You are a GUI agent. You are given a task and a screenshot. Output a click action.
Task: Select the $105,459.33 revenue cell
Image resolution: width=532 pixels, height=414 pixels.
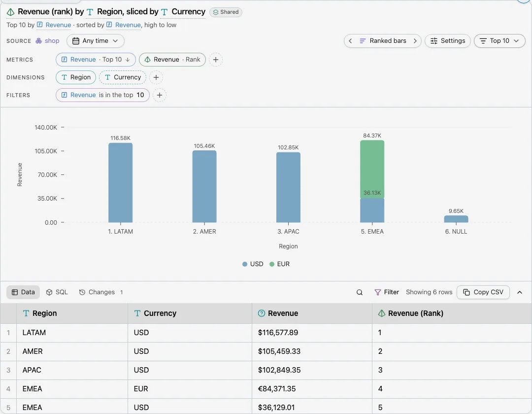[x=312, y=351]
